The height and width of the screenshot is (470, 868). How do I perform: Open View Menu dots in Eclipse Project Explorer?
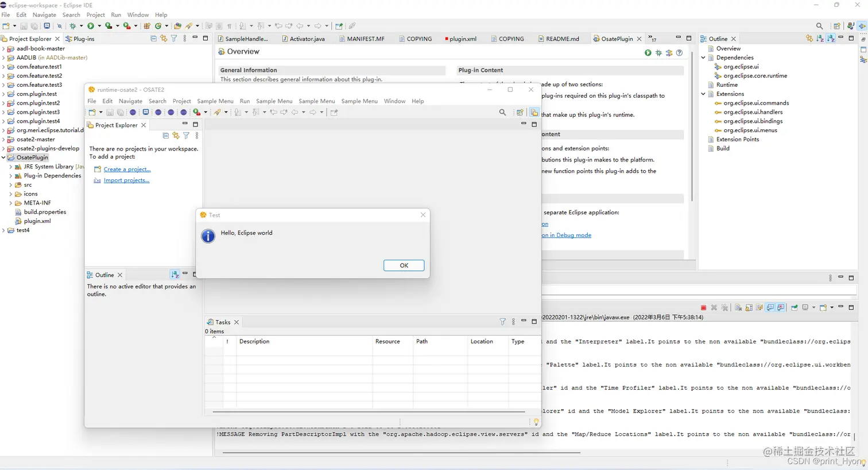184,38
